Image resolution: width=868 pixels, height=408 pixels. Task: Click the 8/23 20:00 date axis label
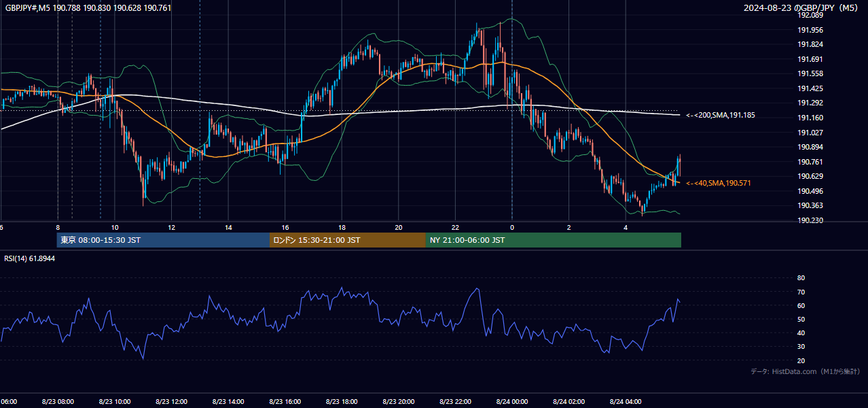pyautogui.click(x=399, y=401)
